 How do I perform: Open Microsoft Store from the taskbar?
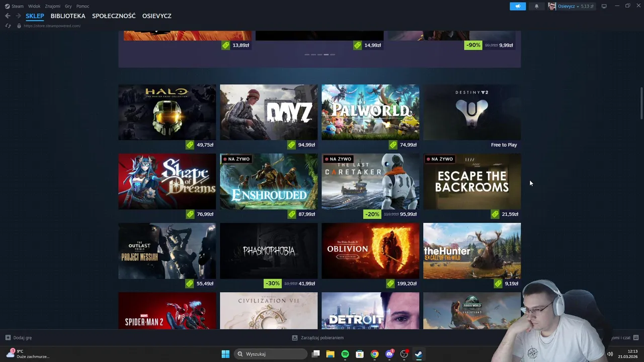[360, 354]
